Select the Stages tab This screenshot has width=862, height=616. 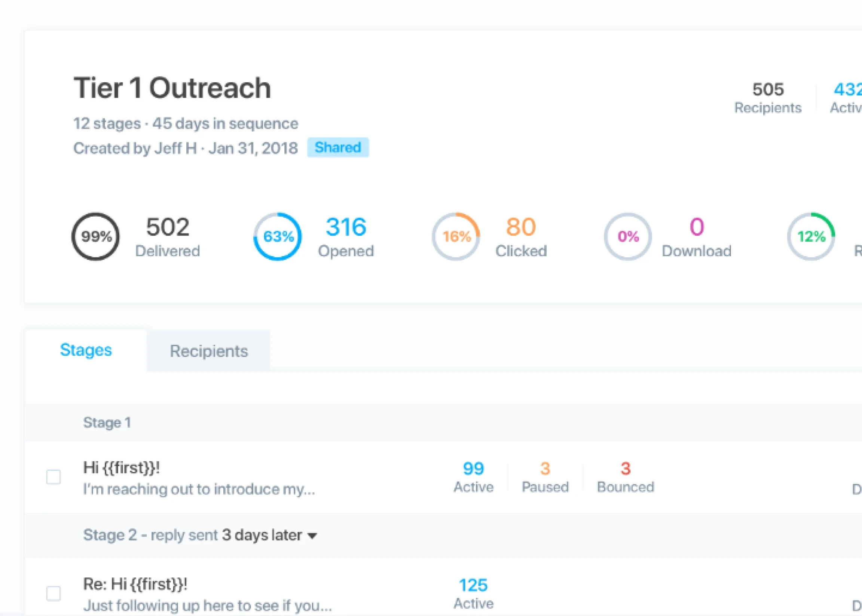[86, 350]
